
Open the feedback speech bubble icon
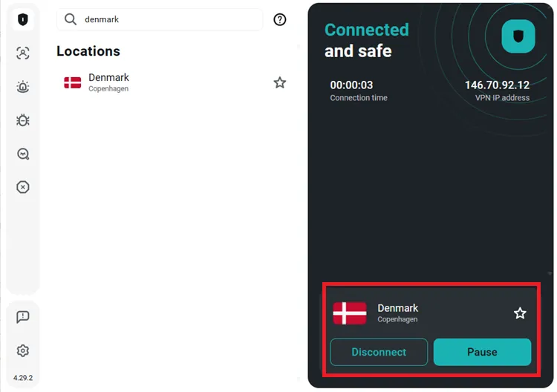pyautogui.click(x=23, y=317)
